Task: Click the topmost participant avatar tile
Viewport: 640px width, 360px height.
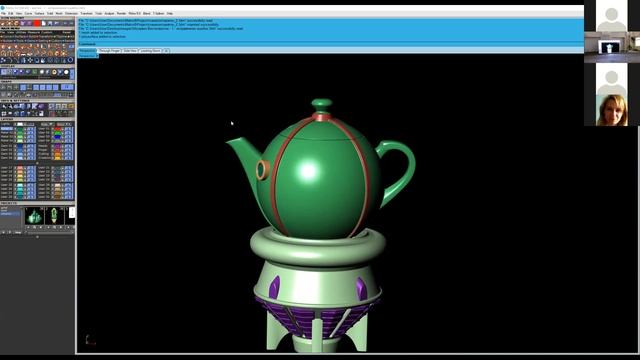Action: [611, 16]
